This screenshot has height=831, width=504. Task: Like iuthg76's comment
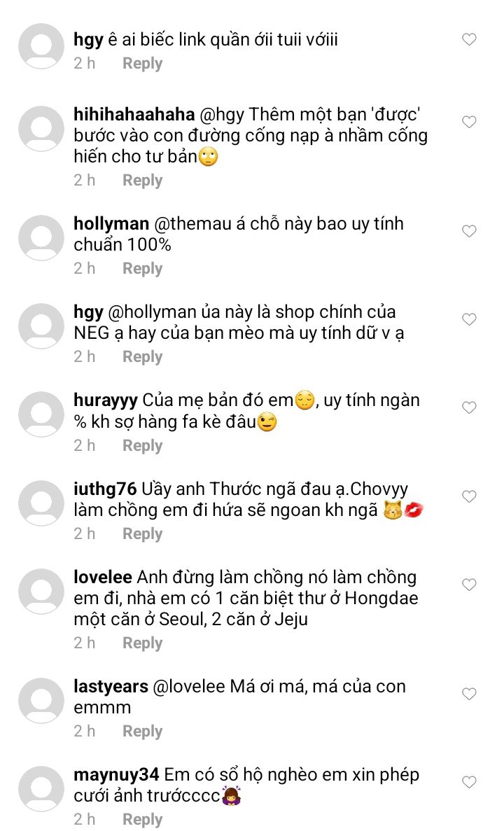pyautogui.click(x=469, y=496)
